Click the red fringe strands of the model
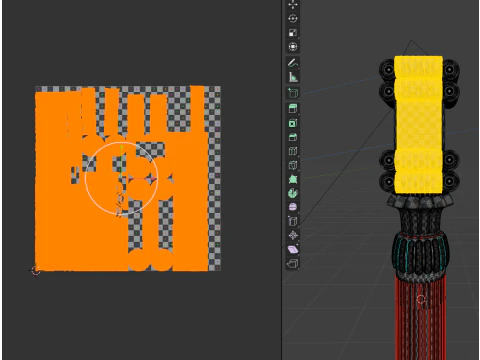The width and height of the screenshot is (480, 360). tap(421, 317)
